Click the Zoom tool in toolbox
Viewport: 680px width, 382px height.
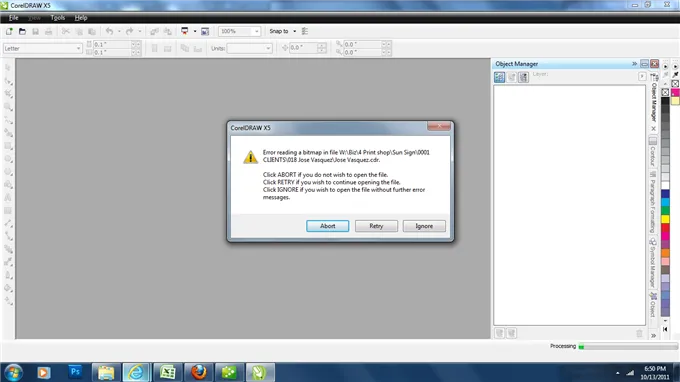point(8,107)
